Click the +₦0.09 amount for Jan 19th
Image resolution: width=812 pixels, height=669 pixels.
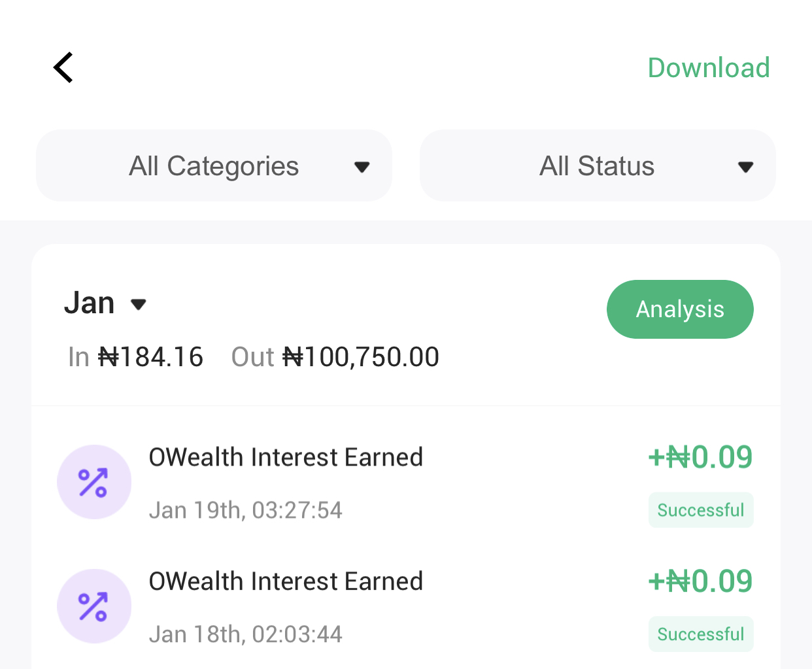[x=700, y=457]
